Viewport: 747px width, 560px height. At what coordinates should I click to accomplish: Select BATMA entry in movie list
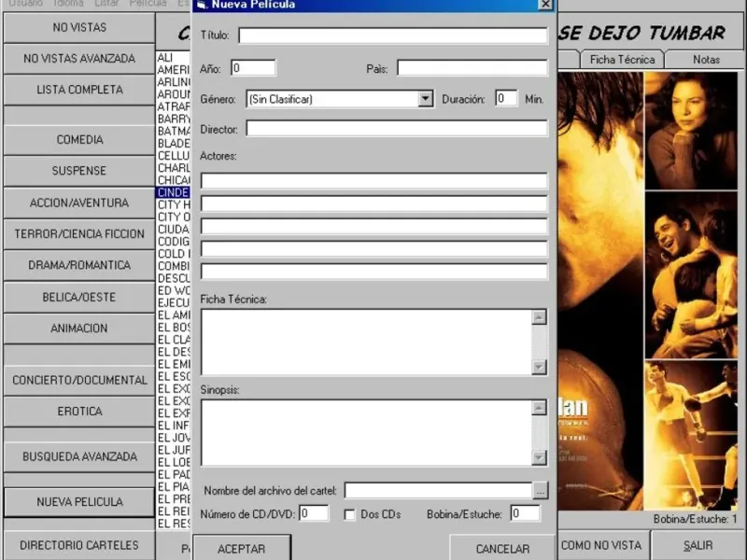[173, 131]
